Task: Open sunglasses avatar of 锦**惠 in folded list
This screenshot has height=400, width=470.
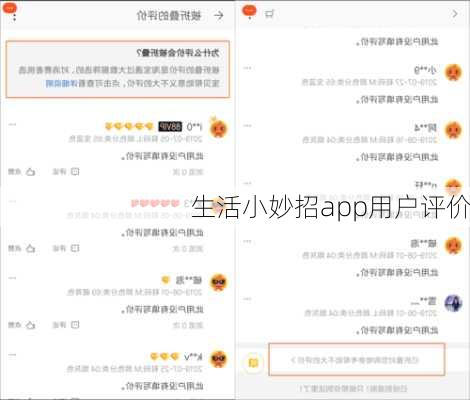Action: 219,282
